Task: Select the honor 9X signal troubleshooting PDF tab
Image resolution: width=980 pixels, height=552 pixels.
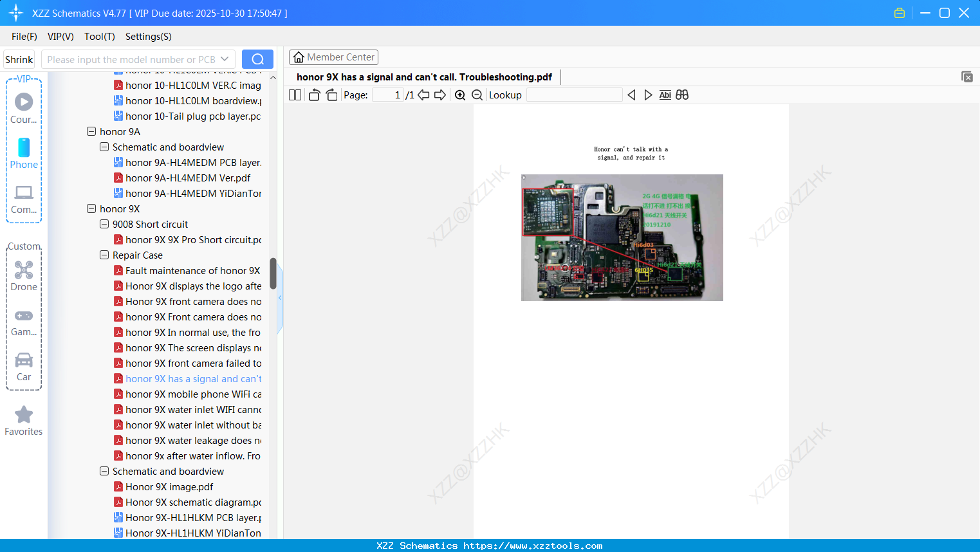Action: pos(424,77)
